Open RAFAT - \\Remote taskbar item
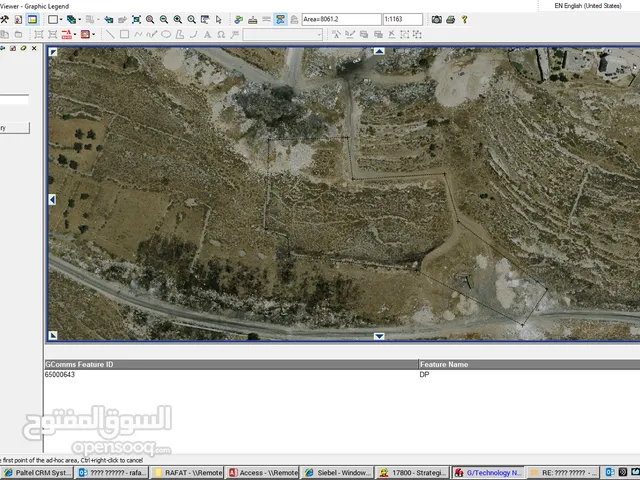Image resolution: width=640 pixels, height=480 pixels. 187,473
